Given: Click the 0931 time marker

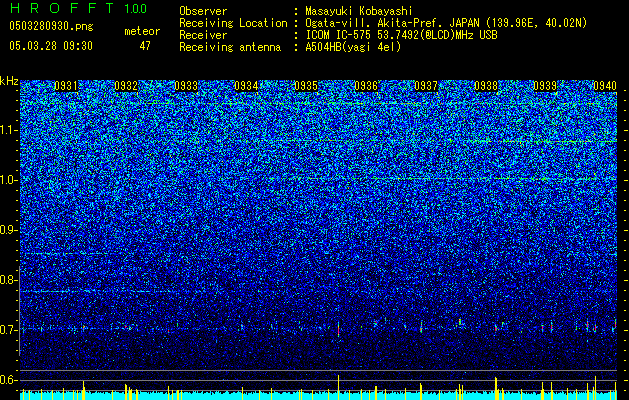Looking at the screenshot, I should (x=66, y=86).
